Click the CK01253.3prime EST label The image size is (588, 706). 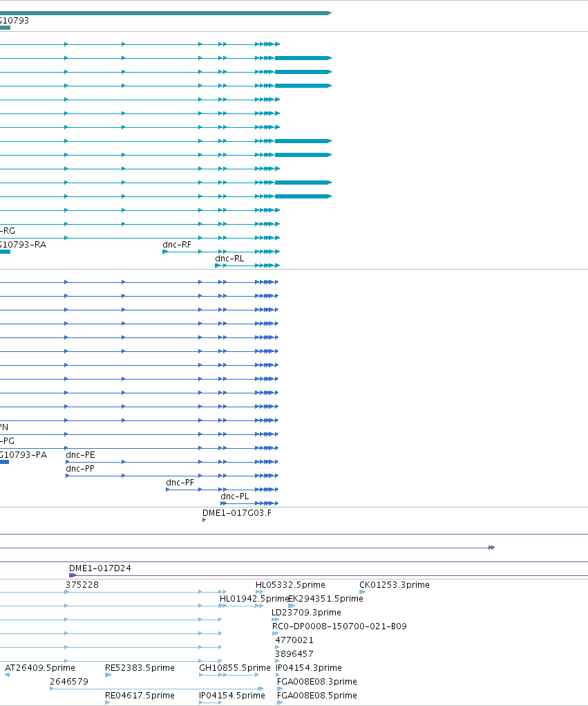coord(394,585)
